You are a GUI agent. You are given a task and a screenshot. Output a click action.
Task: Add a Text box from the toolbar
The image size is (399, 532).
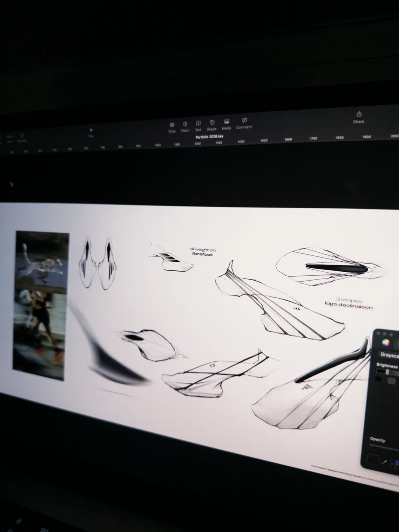[198, 126]
